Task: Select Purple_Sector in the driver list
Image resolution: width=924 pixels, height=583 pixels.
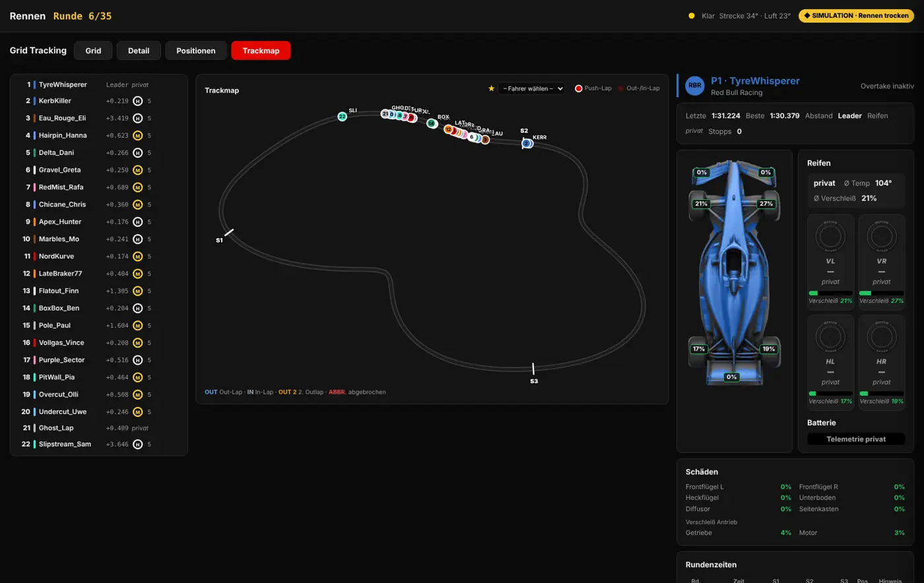Action: (99, 360)
